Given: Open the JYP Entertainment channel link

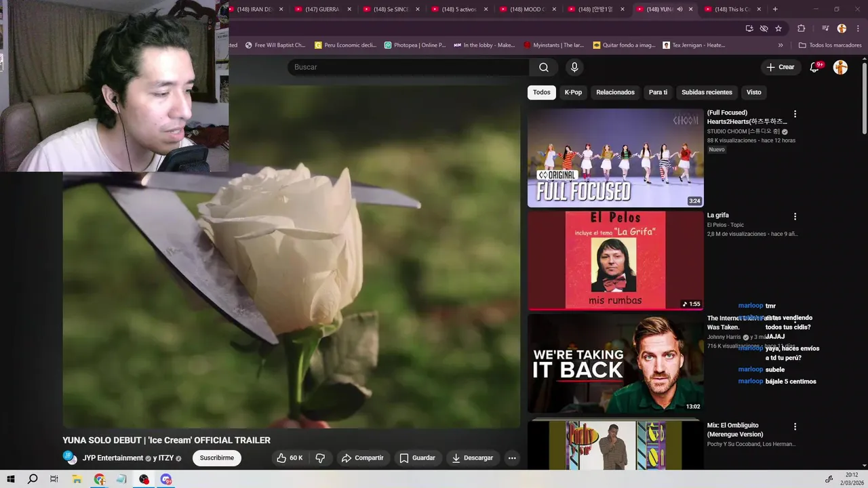Looking at the screenshot, I should 113,458.
